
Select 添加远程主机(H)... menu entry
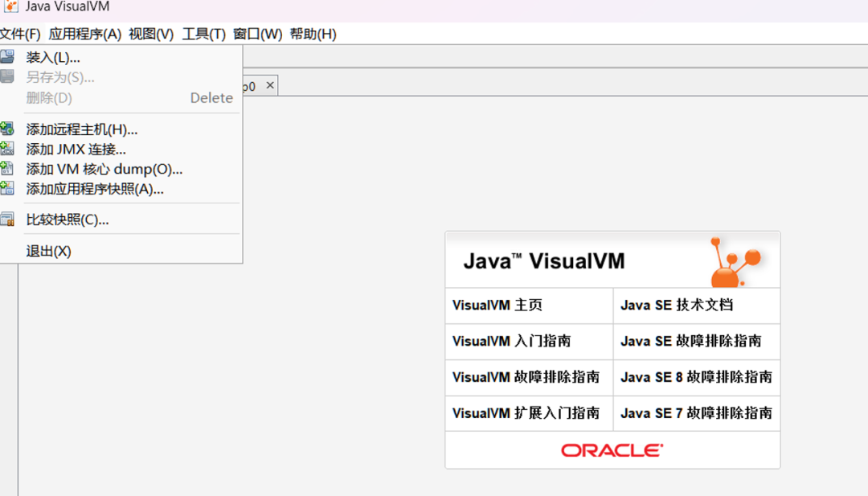[121, 129]
